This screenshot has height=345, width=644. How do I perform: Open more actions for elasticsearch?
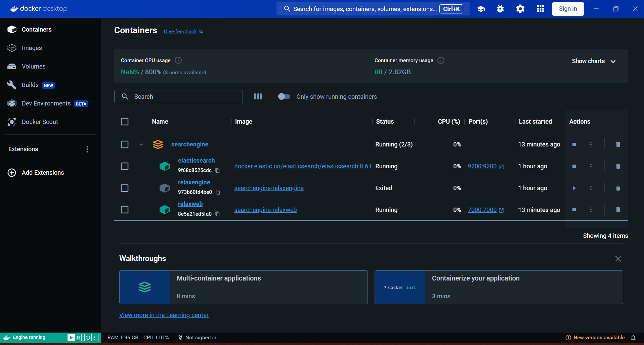[591, 166]
